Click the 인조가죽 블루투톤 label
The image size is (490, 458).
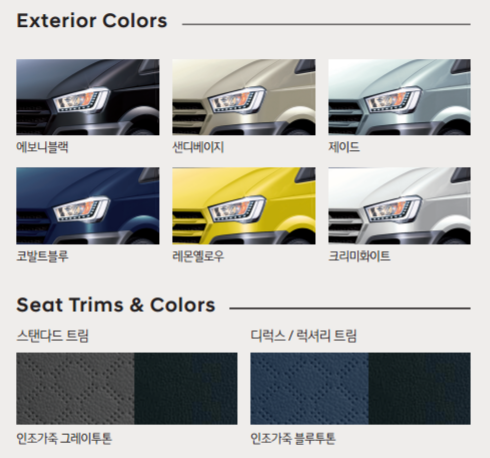click(x=293, y=438)
